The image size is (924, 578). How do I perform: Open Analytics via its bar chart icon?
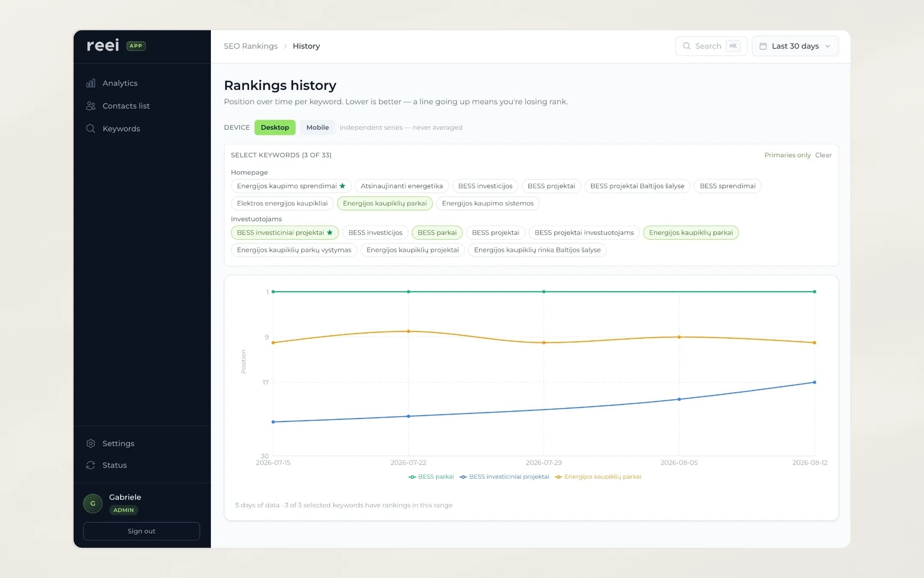91,83
